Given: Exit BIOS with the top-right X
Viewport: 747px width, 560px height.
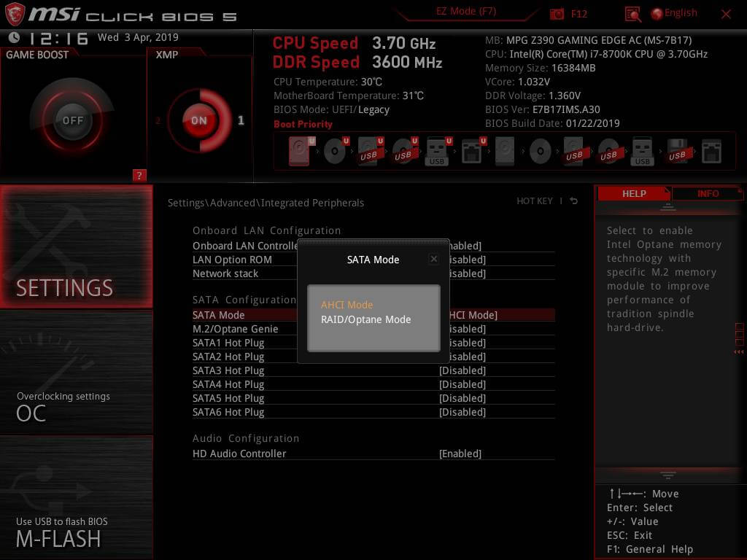Looking at the screenshot, I should [x=726, y=15].
